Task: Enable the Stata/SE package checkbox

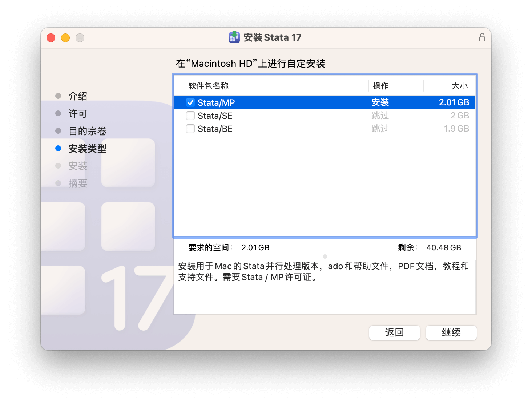Action: pos(190,116)
